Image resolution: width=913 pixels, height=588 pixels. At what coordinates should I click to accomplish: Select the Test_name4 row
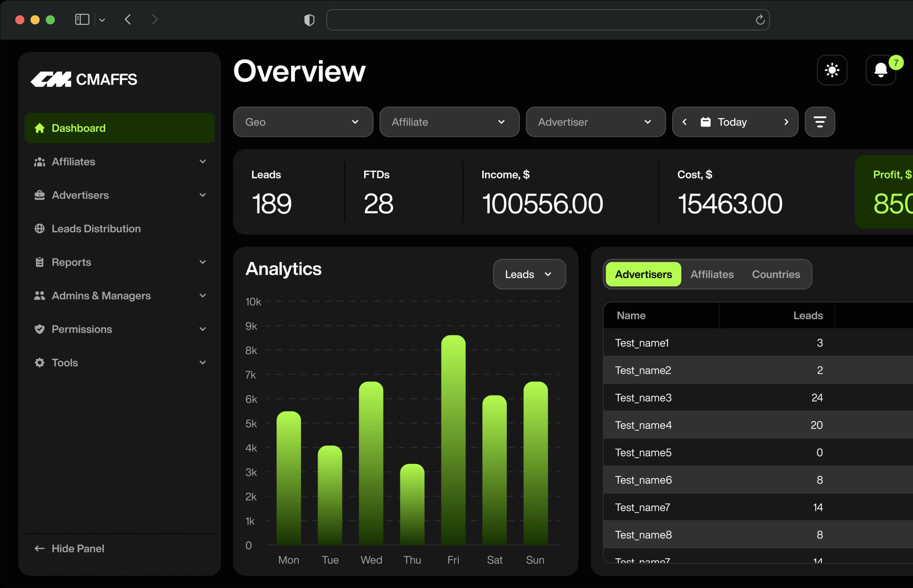point(758,425)
